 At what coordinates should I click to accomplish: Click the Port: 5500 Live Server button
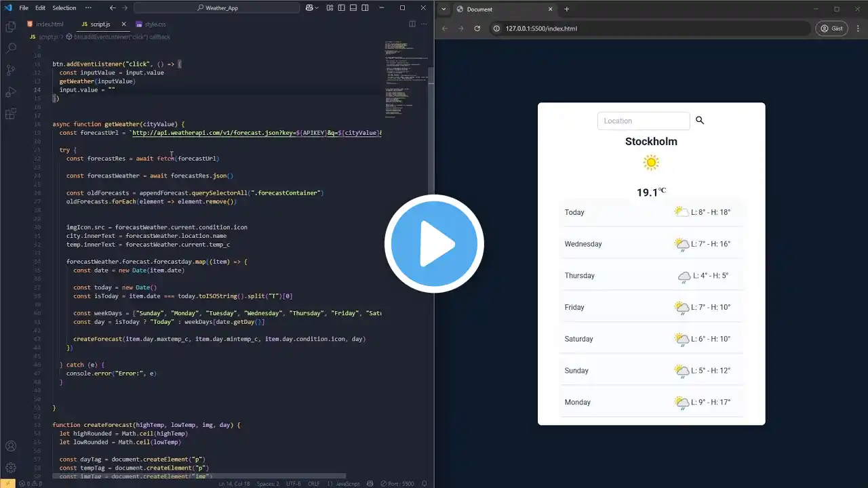[x=401, y=484]
